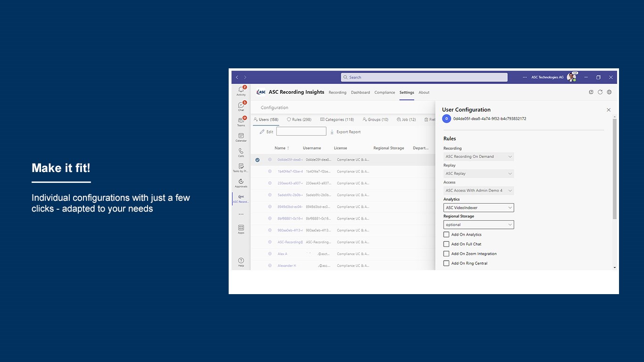
Task: Open Help in the Teams sidebar
Action: point(241,262)
